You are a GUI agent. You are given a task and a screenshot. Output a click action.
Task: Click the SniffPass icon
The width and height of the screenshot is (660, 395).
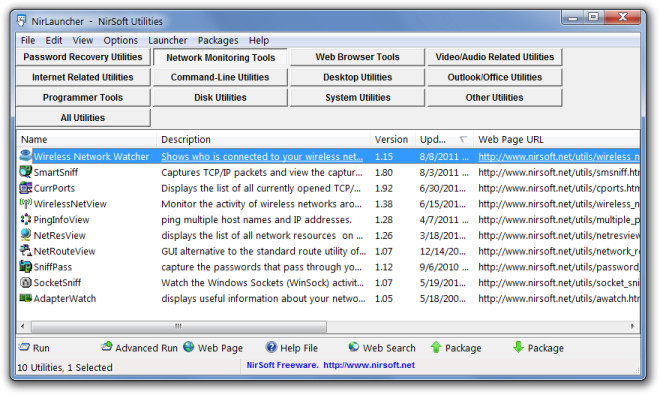pos(26,267)
